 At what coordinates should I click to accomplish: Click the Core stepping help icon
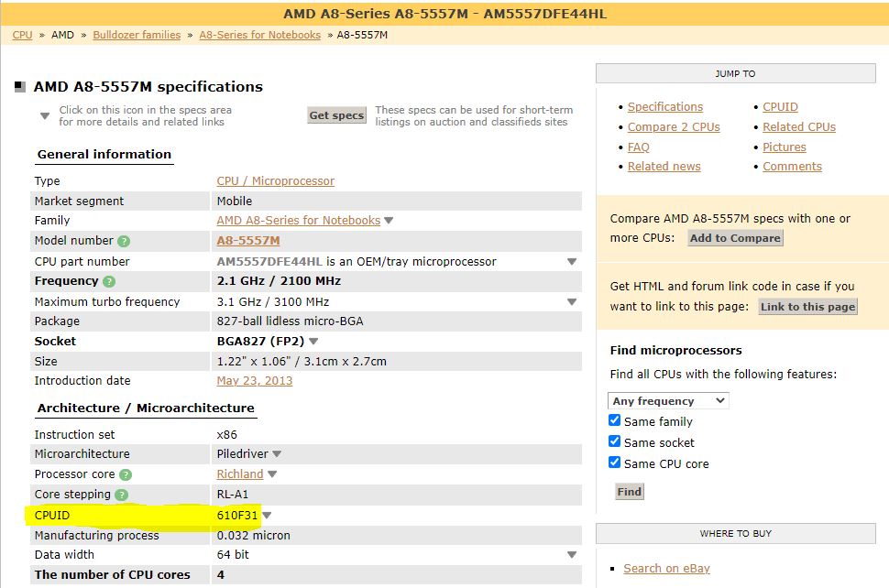tap(121, 495)
